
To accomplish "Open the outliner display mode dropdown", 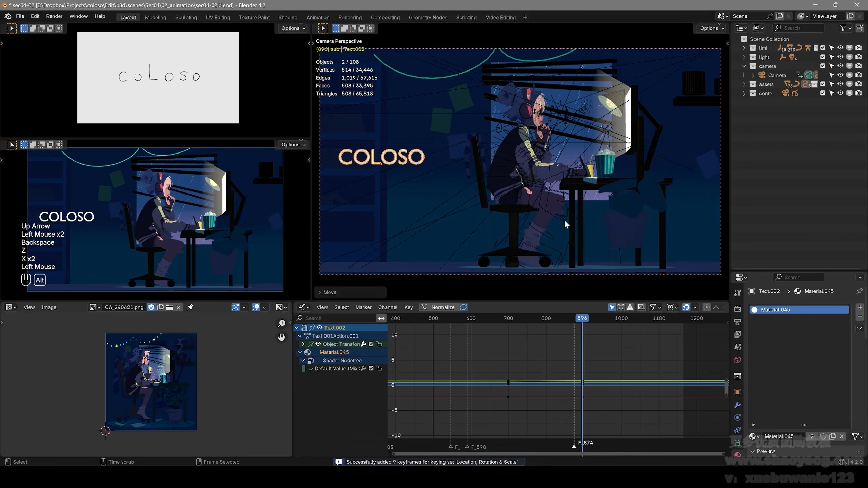I will point(758,28).
